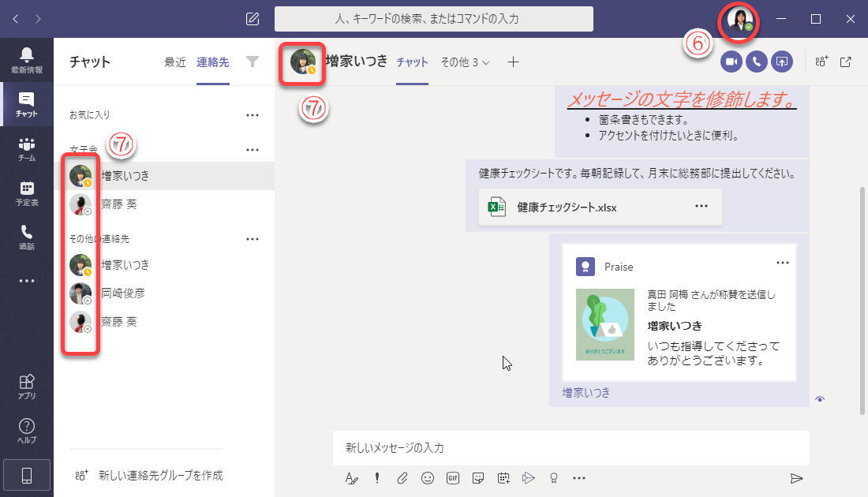Start screen sharing
The image size is (868, 497).
[x=782, y=62]
